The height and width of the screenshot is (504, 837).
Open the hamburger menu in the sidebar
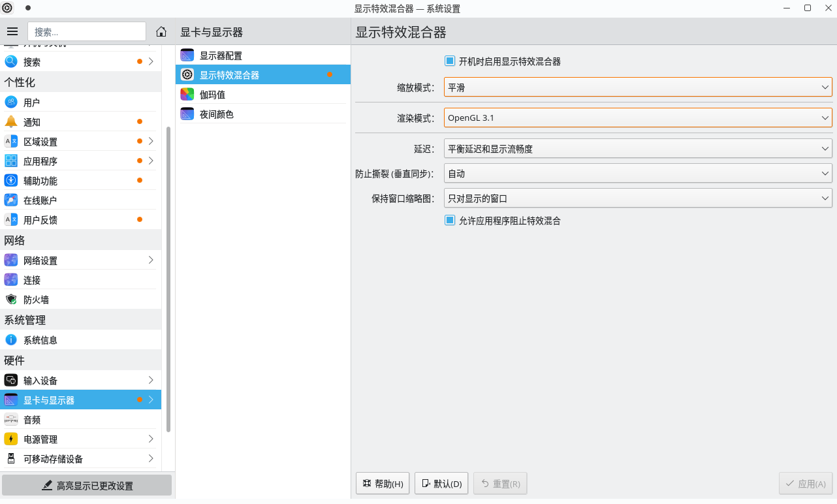click(12, 31)
